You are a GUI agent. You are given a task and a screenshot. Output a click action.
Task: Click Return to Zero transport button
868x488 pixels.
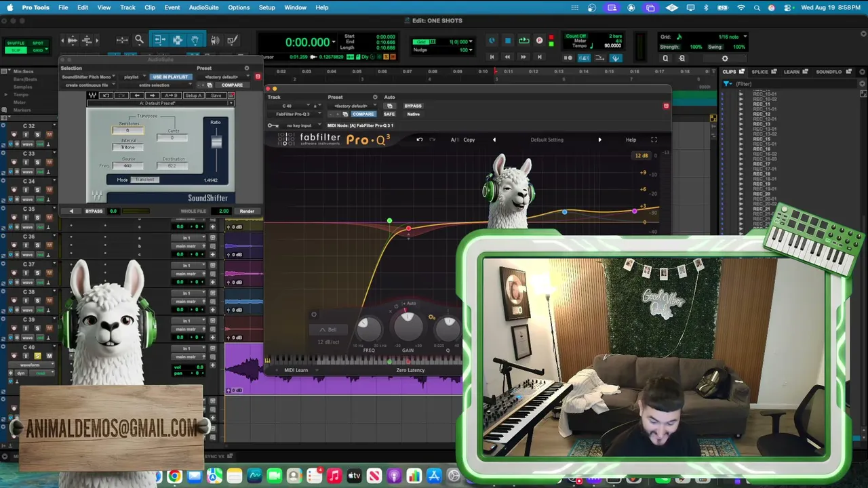(492, 57)
